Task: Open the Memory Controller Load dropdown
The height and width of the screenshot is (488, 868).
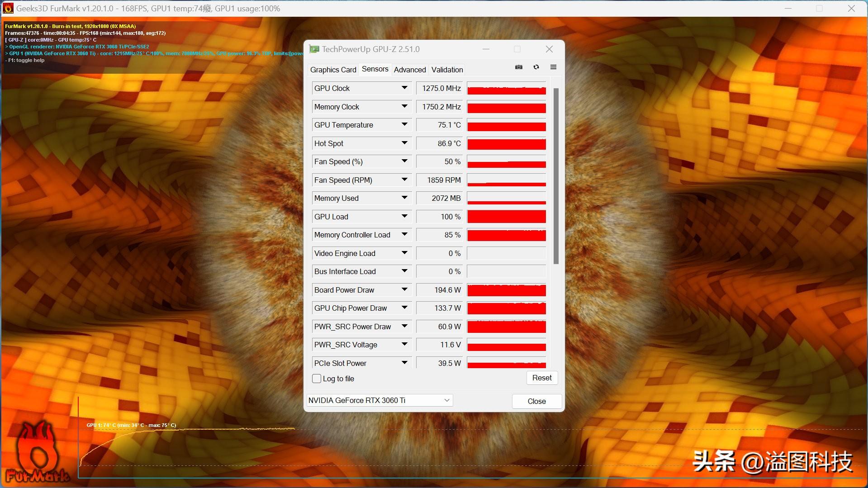Action: point(404,235)
